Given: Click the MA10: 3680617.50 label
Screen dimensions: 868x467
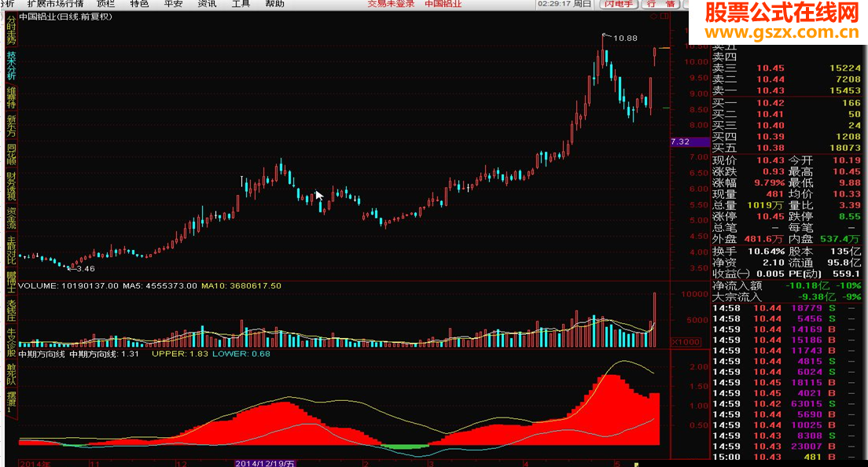Looking at the screenshot, I should coord(241,286).
